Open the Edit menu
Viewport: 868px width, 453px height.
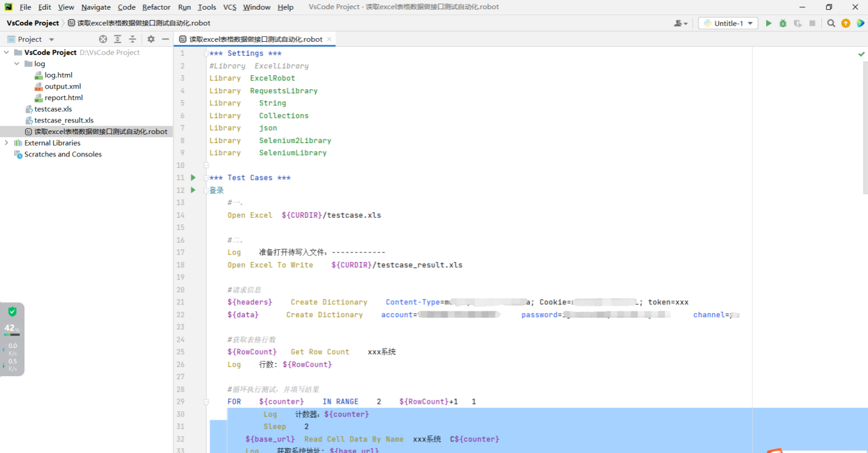pyautogui.click(x=45, y=7)
